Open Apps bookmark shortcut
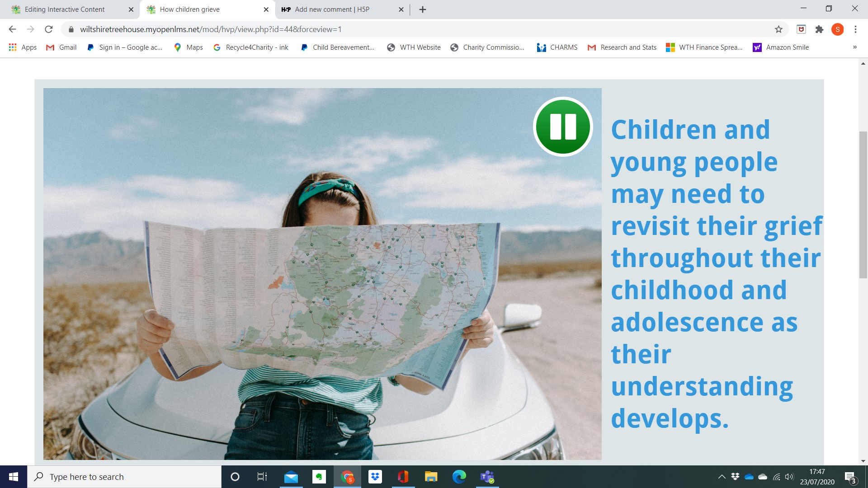Screen dimensions: 868x488 tap(23, 47)
